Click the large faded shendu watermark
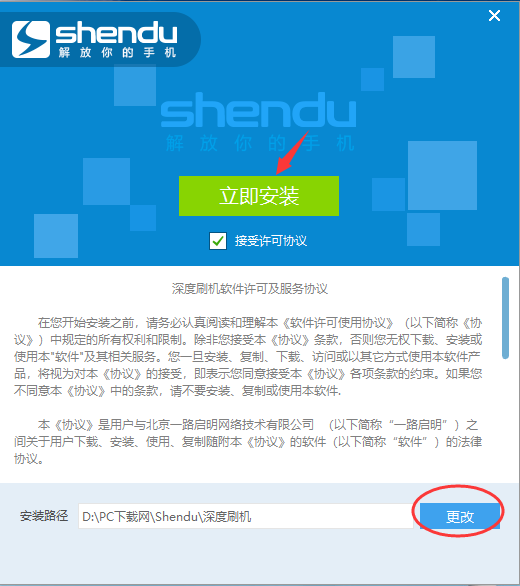Viewport: 520px width, 586px height. (258, 110)
